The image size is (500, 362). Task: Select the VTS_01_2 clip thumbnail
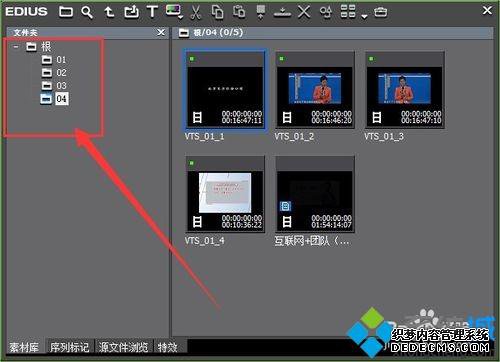pyautogui.click(x=315, y=90)
